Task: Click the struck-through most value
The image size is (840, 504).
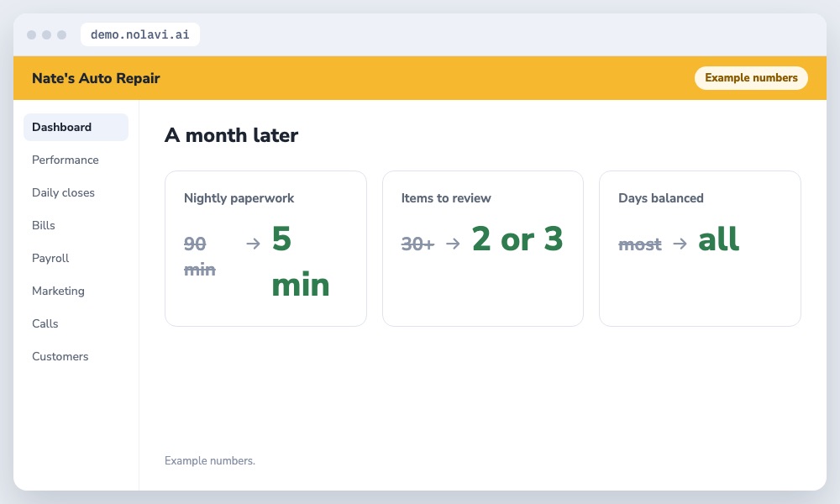Action: 639,244
